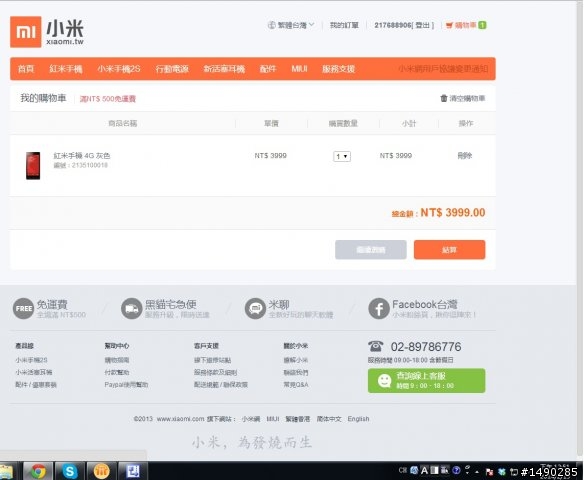The image size is (584, 480).
Task: Click the smiley face on online service button
Action: tap(384, 381)
